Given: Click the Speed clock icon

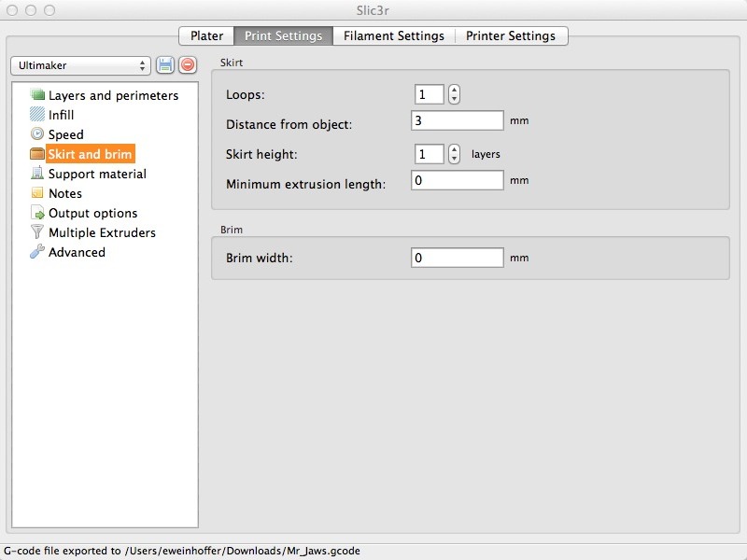Looking at the screenshot, I should [x=37, y=133].
